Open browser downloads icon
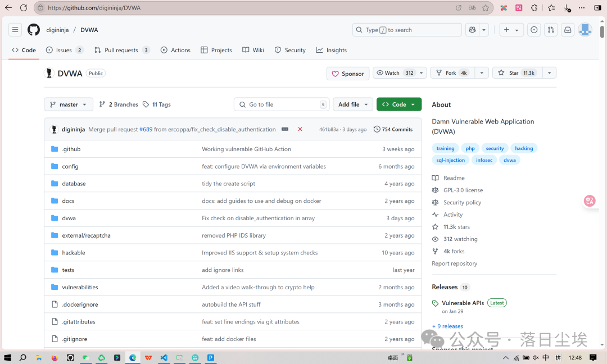Viewport: 607px width, 364px height. pos(567,8)
